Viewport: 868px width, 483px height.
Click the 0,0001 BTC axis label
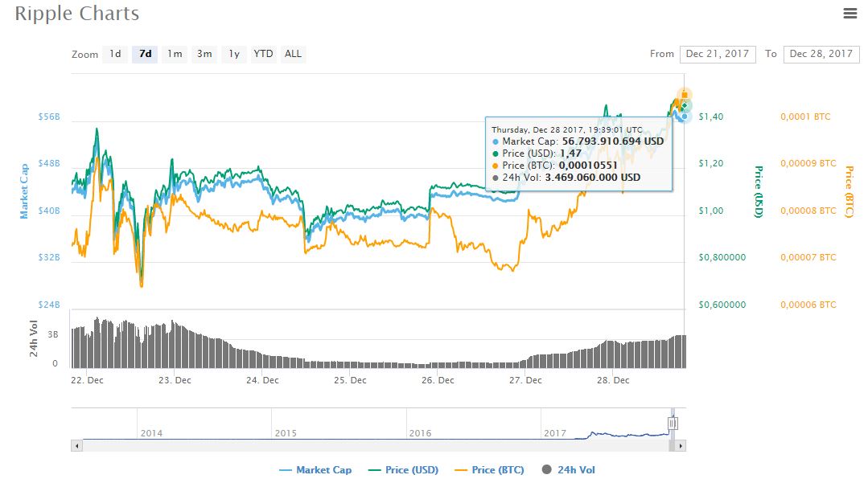tap(805, 117)
